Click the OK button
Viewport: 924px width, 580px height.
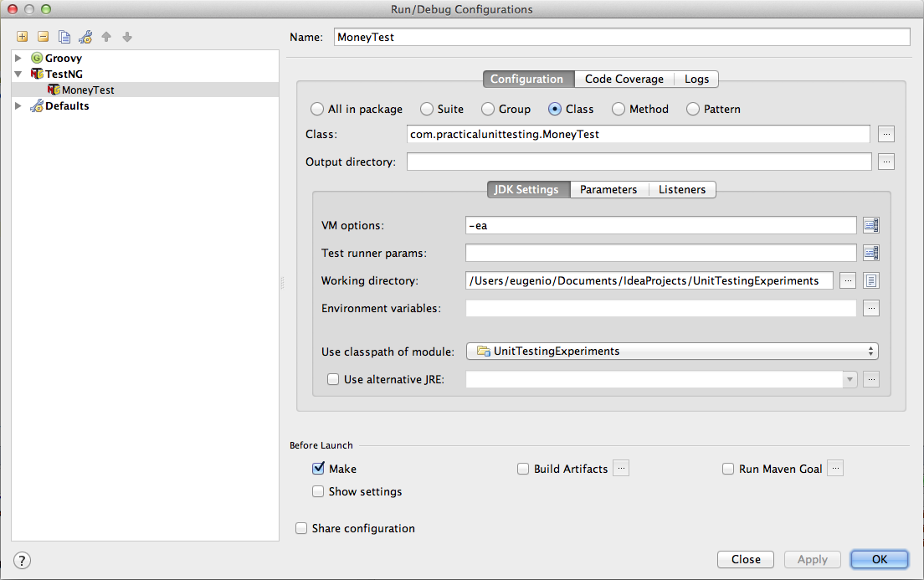(x=879, y=559)
